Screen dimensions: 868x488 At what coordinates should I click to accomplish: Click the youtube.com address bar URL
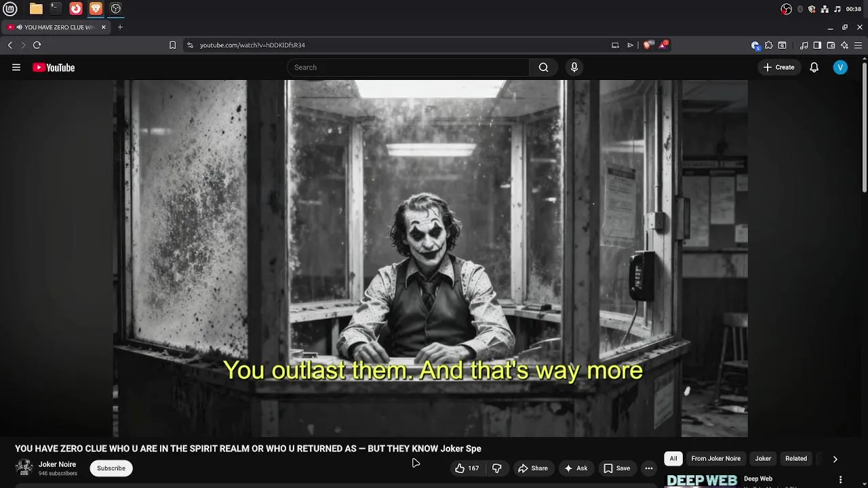[252, 45]
